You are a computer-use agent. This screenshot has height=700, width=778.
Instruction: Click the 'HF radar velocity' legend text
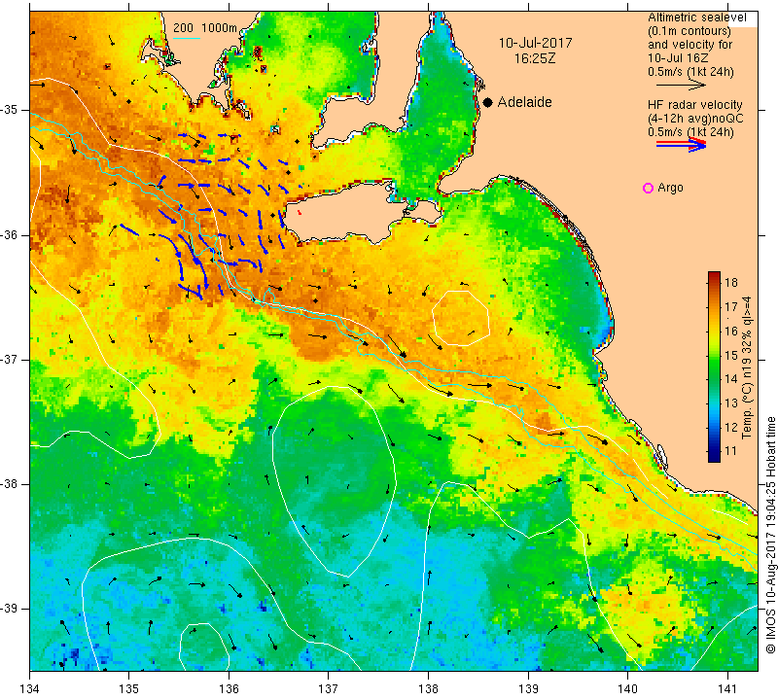click(694, 105)
